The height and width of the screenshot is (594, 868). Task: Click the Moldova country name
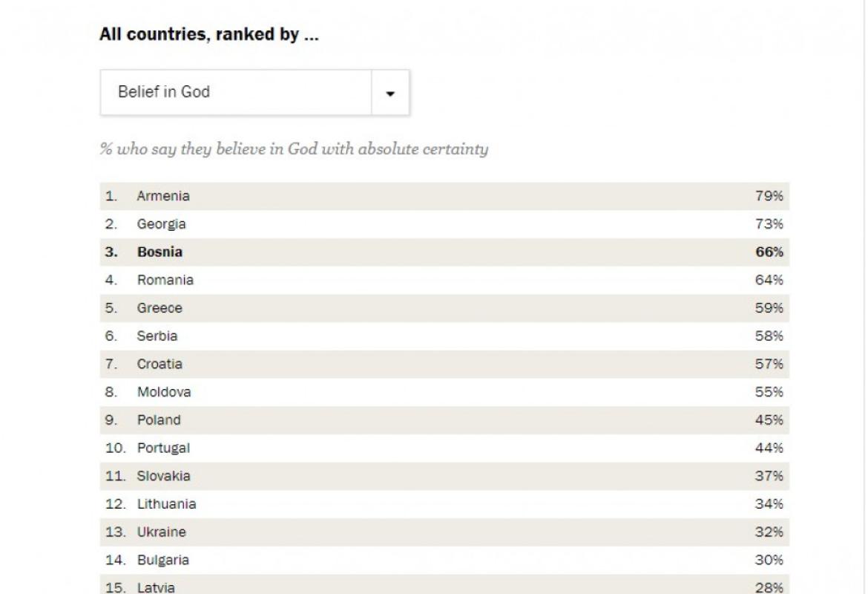coord(164,392)
